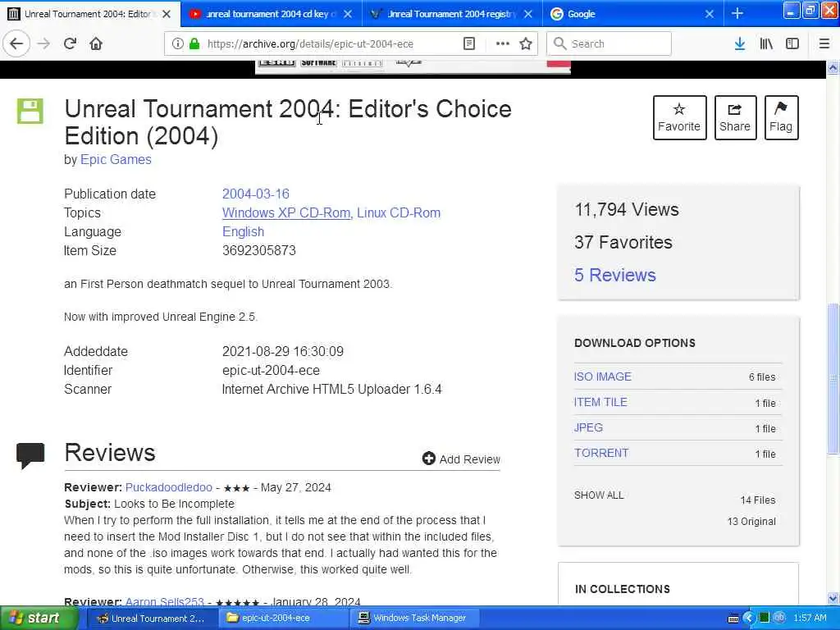Open the Library bookshelf icon
Viewport: 840px width, 630px height.
click(x=766, y=44)
